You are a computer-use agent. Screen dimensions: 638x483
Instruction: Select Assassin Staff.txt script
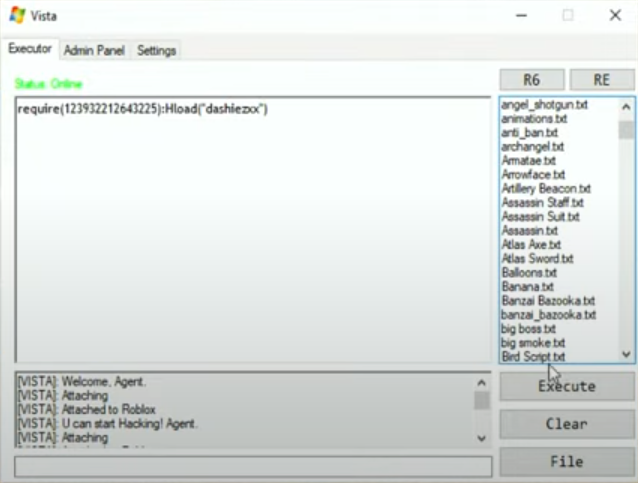pos(542,203)
